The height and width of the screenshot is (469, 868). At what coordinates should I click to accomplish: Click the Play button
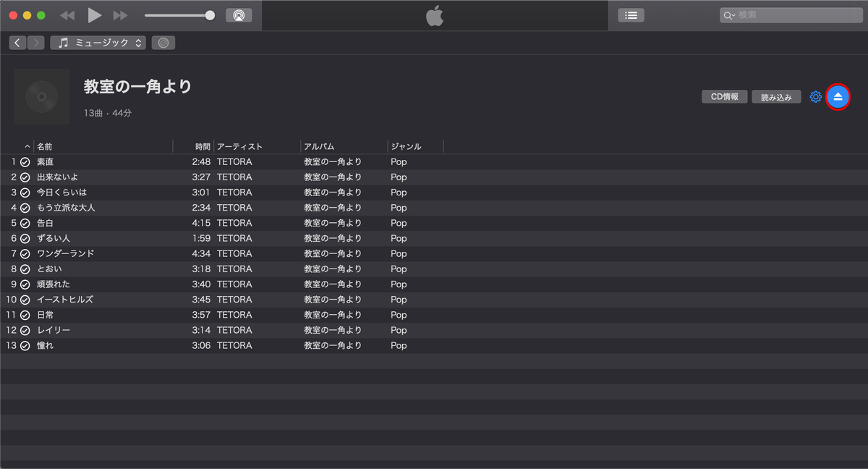95,15
